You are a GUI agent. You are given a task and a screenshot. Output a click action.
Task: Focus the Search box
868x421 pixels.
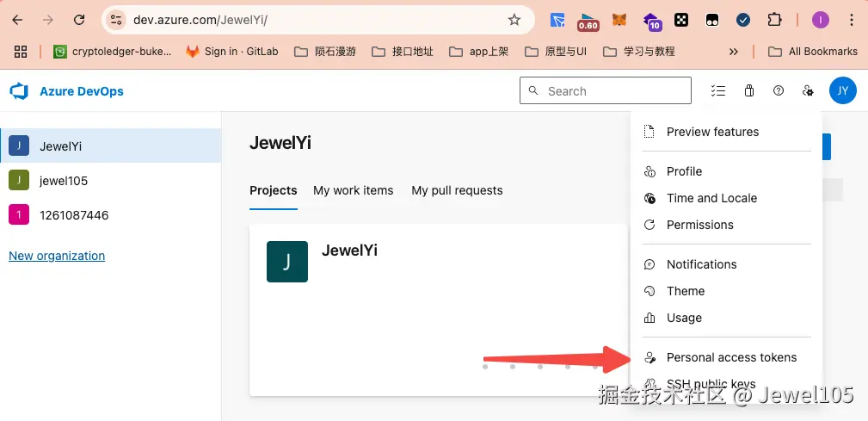[x=605, y=90]
